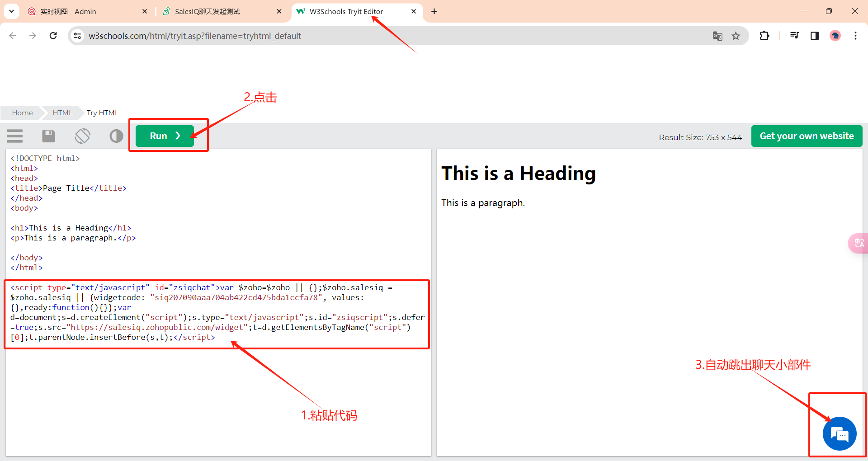View site information icon in address bar

pyautogui.click(x=78, y=36)
